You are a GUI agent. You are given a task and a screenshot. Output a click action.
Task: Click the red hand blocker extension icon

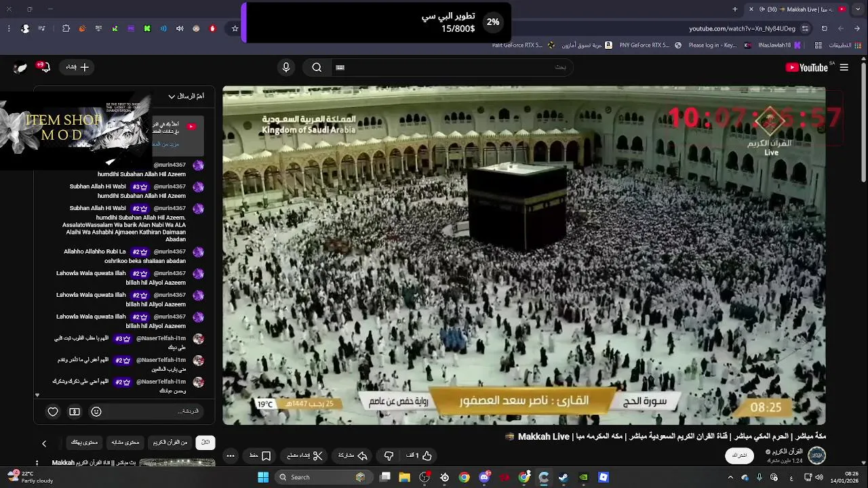212,28
